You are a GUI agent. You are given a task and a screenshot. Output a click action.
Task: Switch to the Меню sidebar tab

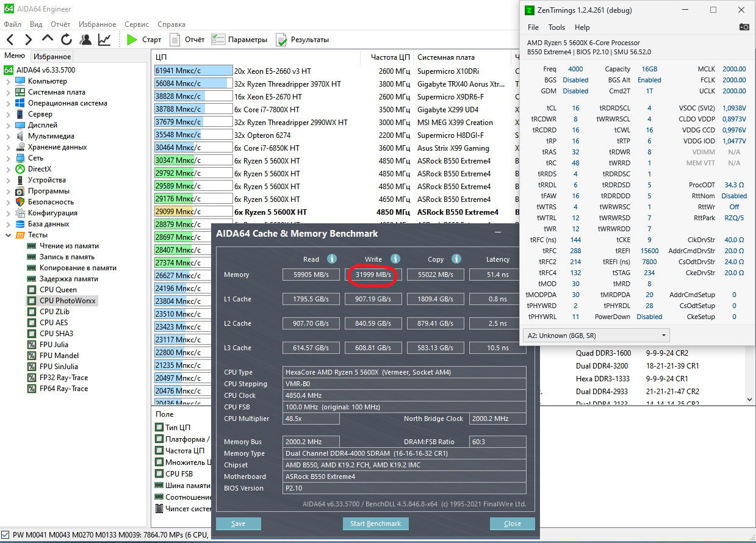coord(15,56)
